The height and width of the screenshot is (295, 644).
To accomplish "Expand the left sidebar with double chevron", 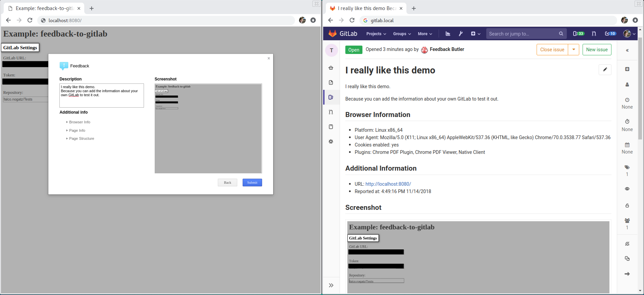I will [331, 285].
